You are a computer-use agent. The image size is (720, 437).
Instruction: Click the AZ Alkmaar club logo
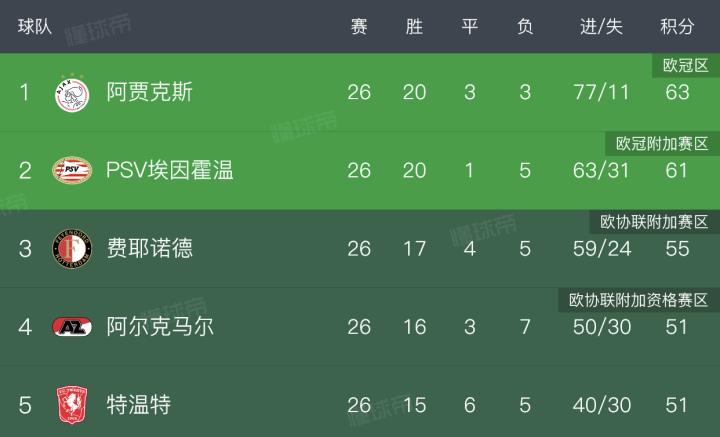click(72, 327)
